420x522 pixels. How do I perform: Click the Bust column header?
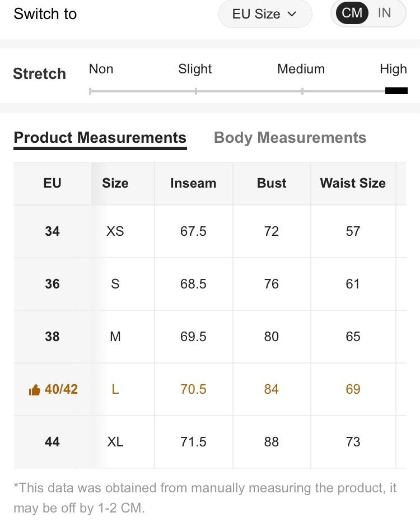[272, 183]
